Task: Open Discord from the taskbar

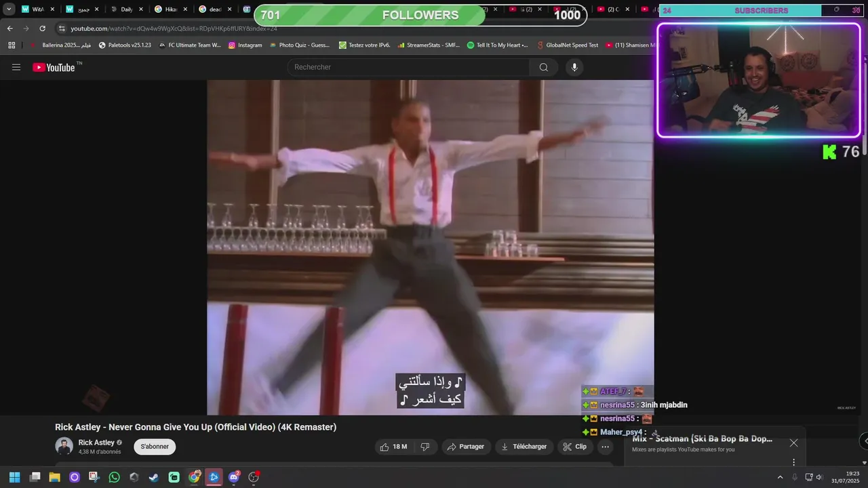Action: tap(234, 477)
